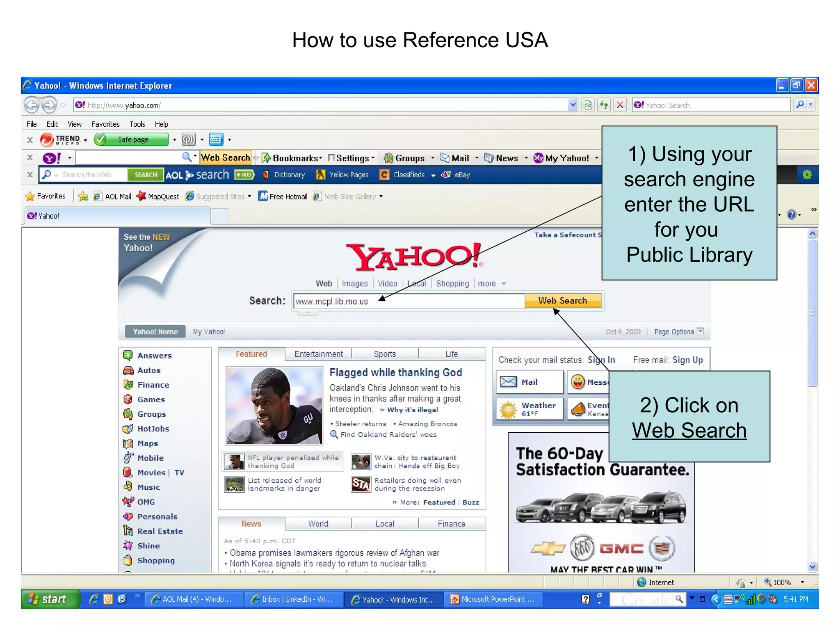
Task: Click the Yahoo search field with www.mcpl.lib.mo.us
Action: tap(409, 301)
